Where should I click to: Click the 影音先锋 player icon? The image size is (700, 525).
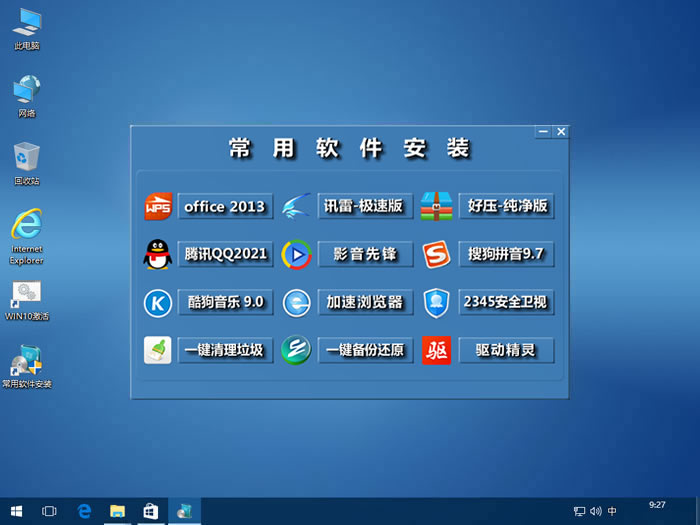point(296,254)
